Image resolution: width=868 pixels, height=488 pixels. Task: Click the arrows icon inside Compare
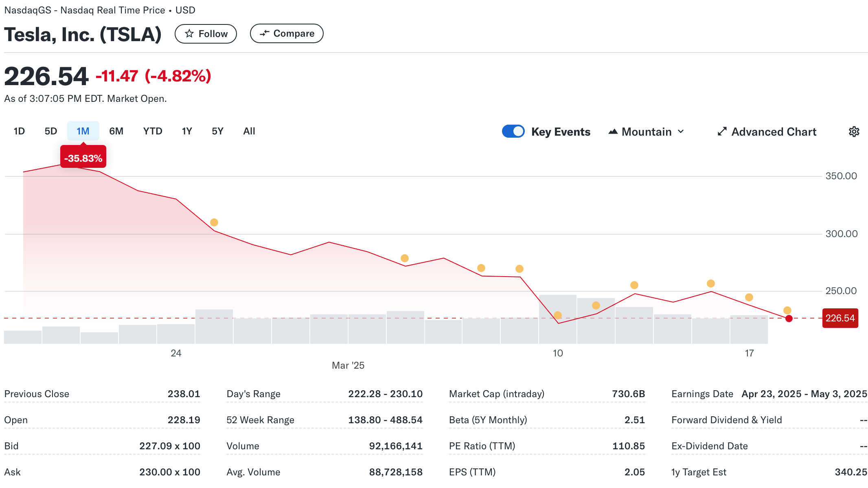pyautogui.click(x=265, y=33)
